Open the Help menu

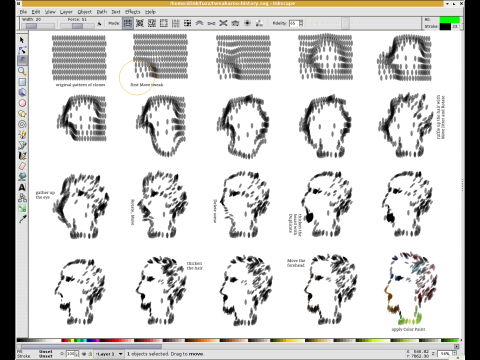[150, 12]
